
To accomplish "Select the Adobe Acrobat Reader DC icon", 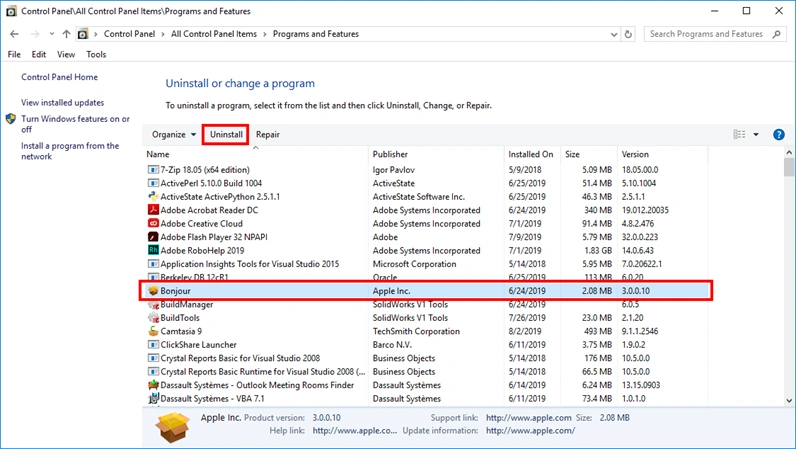I will [153, 210].
